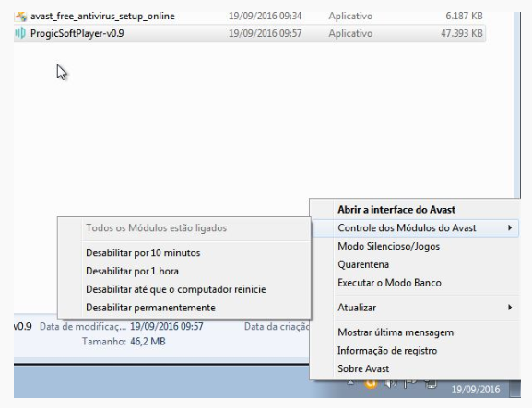Viewport: 532px width, 408px height.
Task: Select file avast_free_antivirus_setup_online name
Action: pos(102,16)
